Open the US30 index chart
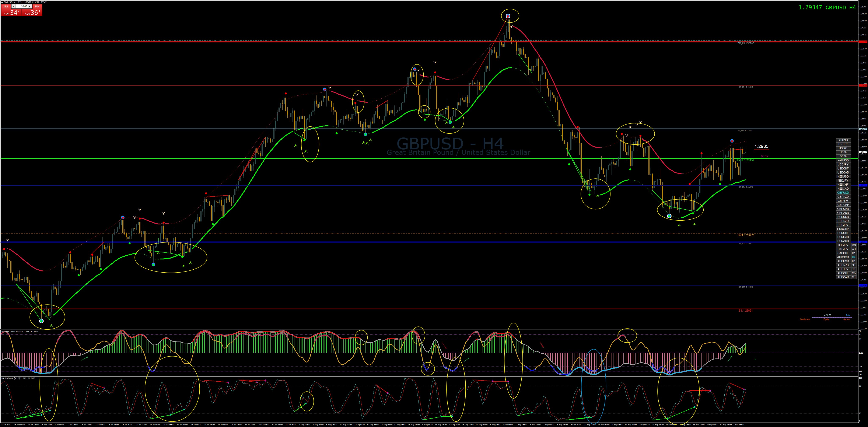 [x=843, y=152]
